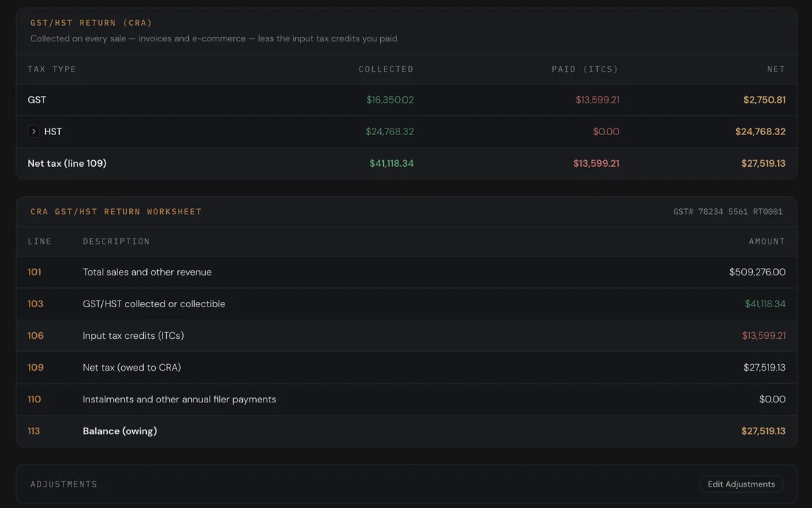Click line 103 GST/HST collected or collectible
Screen dimensions: 812x508
point(407,304)
